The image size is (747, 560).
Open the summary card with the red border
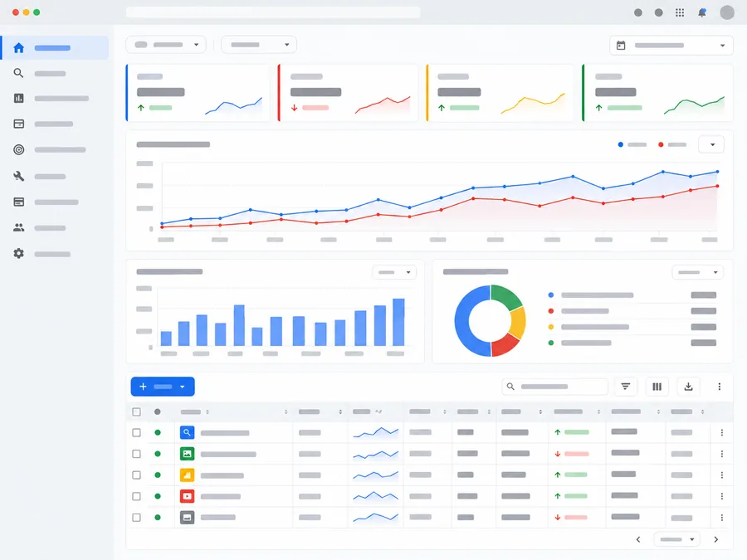[349, 93]
